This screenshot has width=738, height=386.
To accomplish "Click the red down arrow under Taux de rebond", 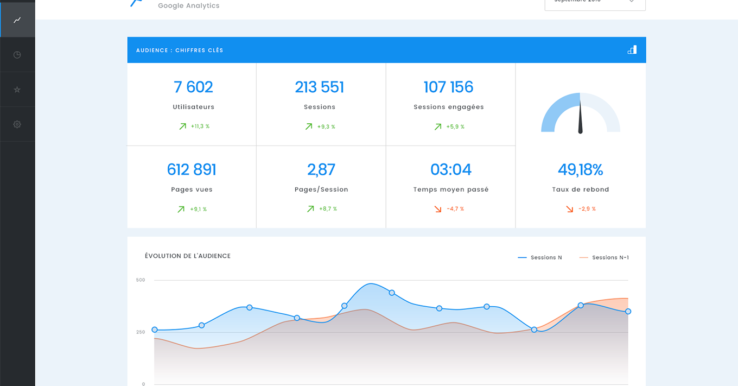I will tap(570, 209).
